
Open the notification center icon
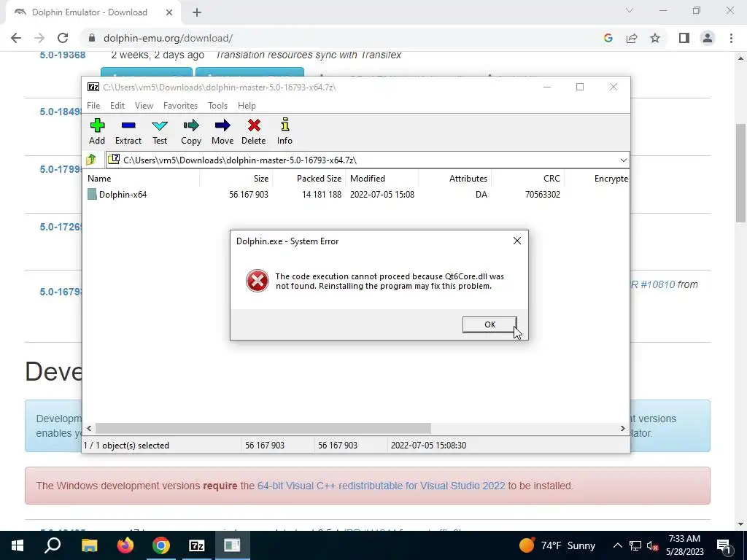pos(724,545)
